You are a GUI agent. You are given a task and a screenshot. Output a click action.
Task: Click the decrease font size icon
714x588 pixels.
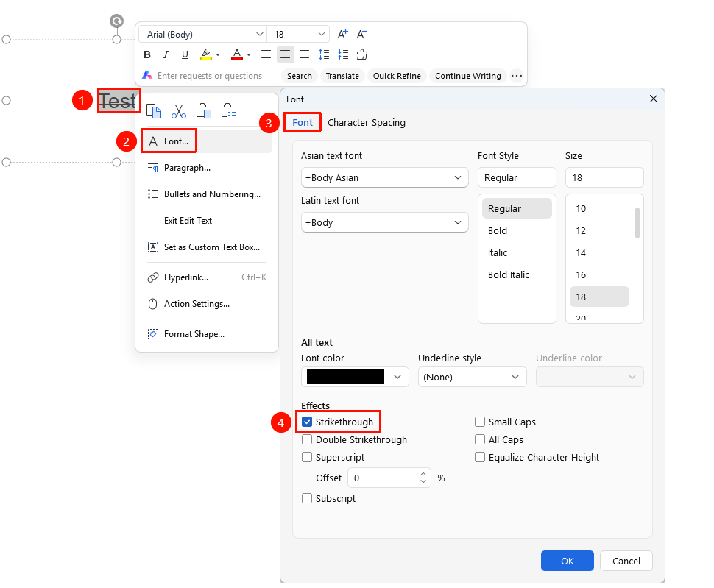[x=361, y=34]
